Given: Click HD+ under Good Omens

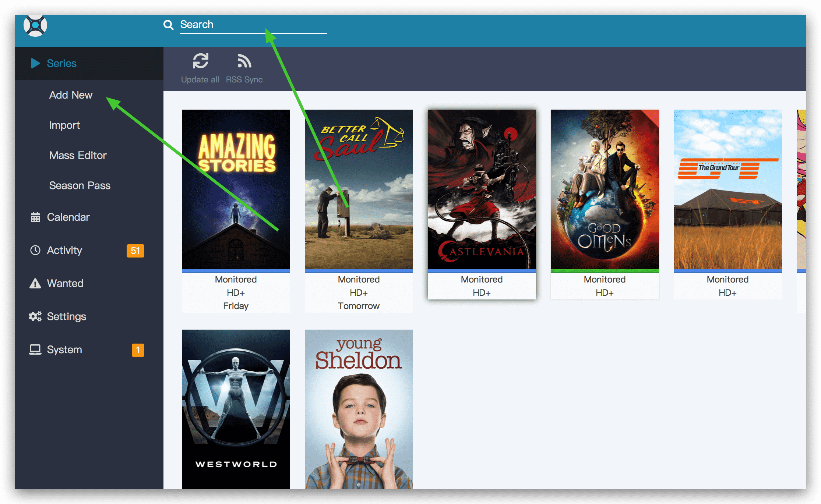Looking at the screenshot, I should click(605, 293).
